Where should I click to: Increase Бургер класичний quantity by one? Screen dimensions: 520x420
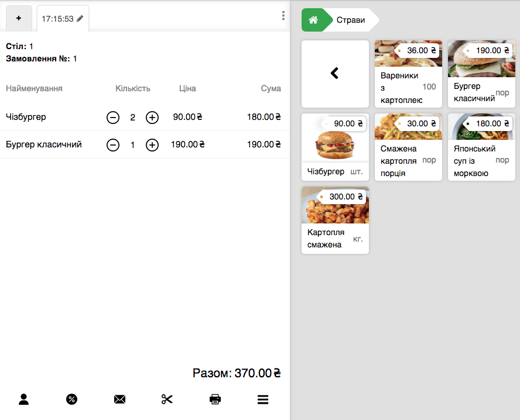point(152,145)
